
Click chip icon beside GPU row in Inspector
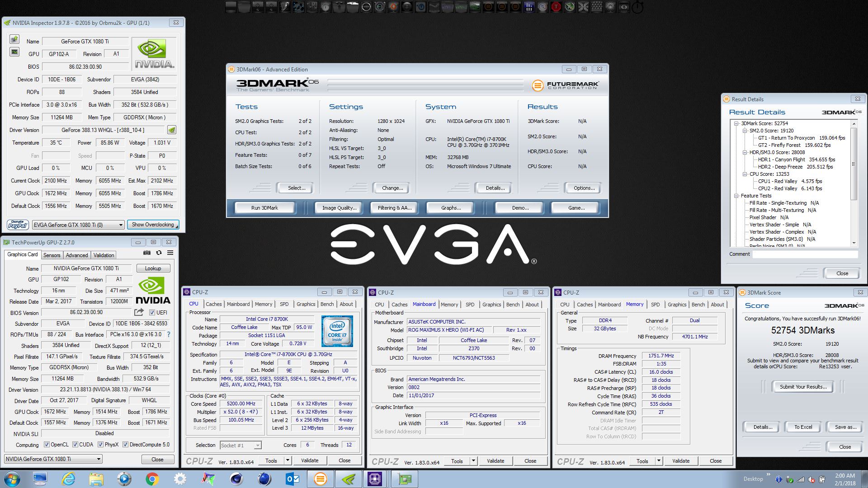click(x=14, y=52)
